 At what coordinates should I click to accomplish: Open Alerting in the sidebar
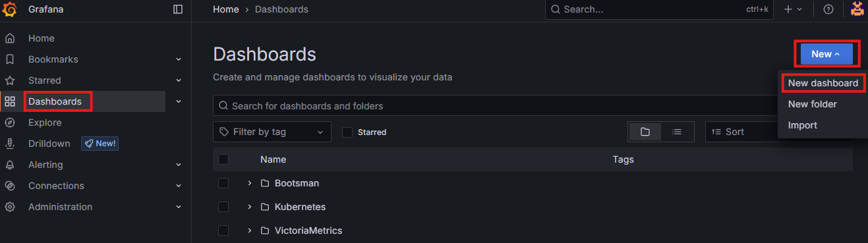[x=45, y=165]
